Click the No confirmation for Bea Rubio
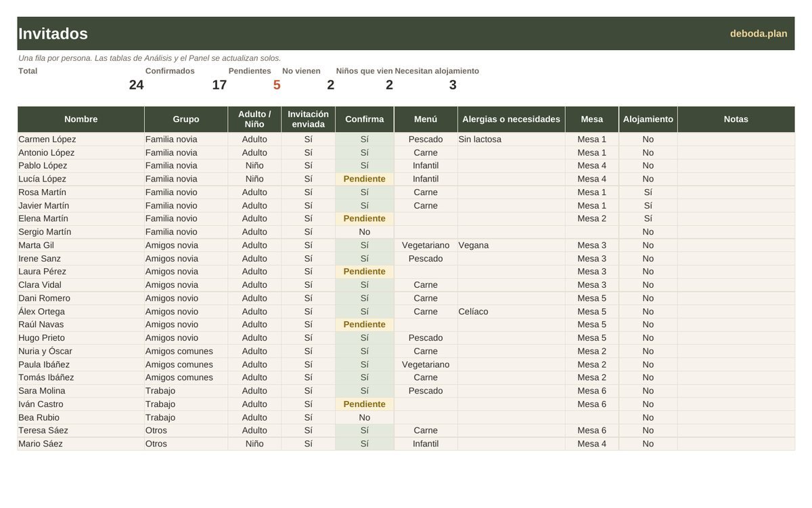Viewport: 812px width, 508px height. (365, 417)
